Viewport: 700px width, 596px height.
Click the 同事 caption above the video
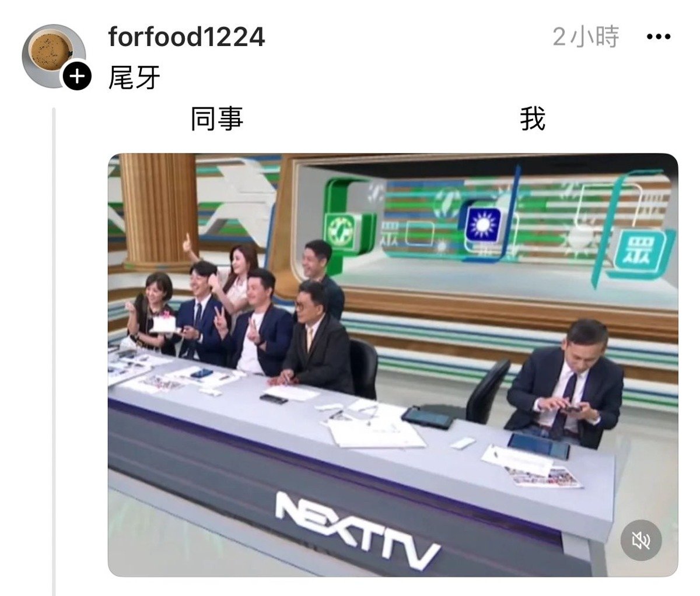click(217, 119)
